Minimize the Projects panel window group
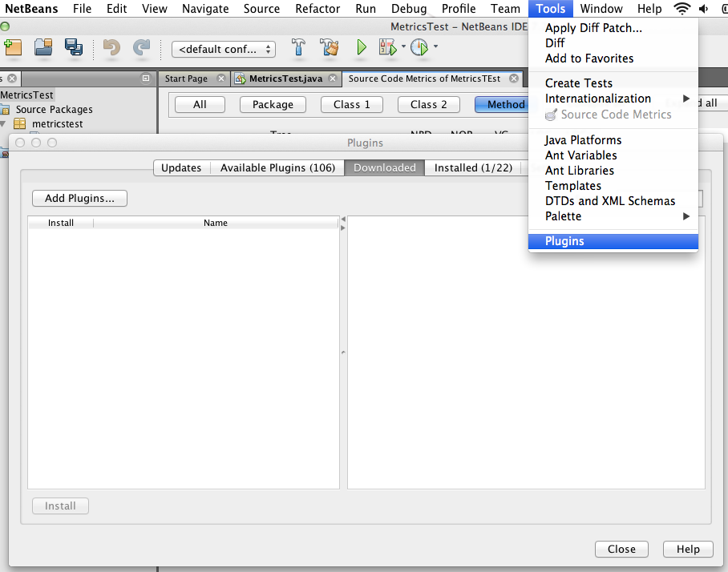The height and width of the screenshot is (572, 728). (x=146, y=79)
